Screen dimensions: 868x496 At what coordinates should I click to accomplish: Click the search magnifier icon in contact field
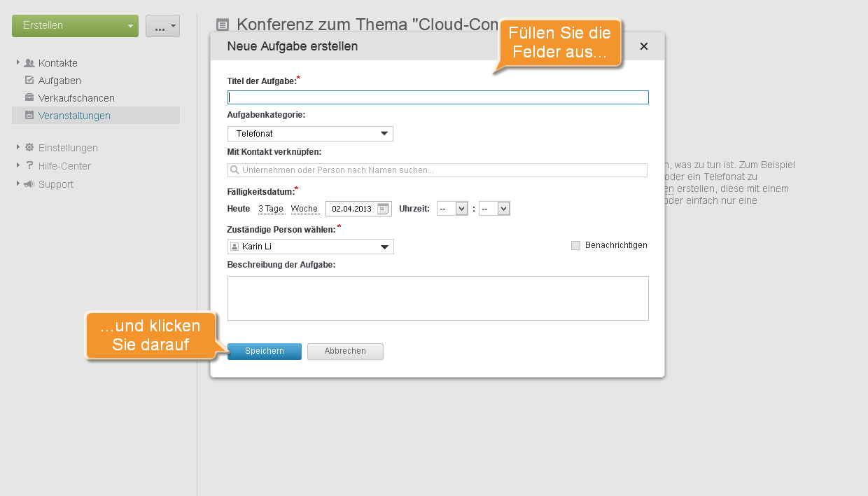(x=234, y=170)
